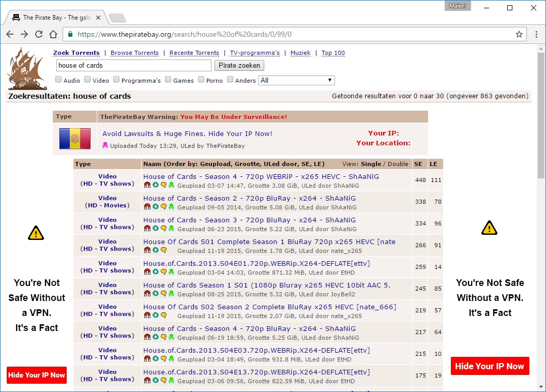
Task: Toggle the Audio checkbox
Action: (x=58, y=79)
